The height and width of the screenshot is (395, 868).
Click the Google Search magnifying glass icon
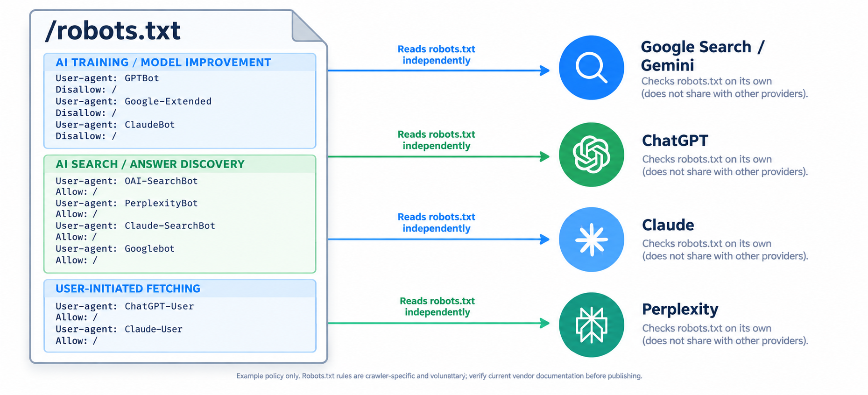591,68
